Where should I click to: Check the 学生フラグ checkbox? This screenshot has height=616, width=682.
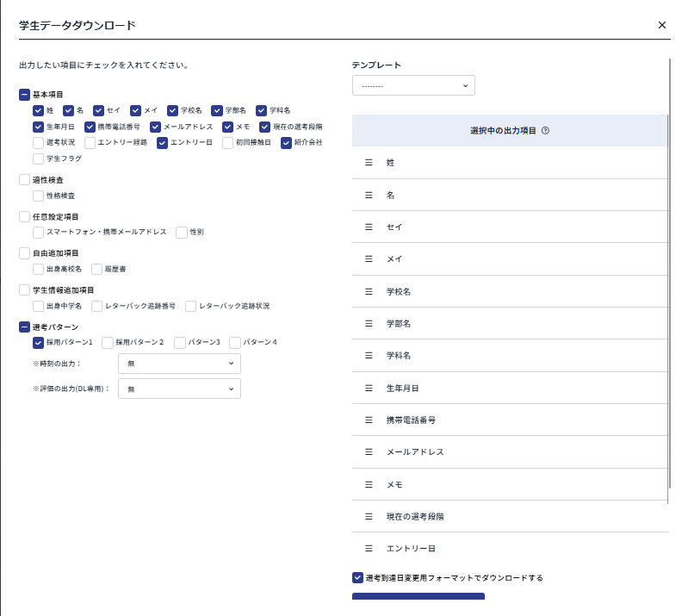point(38,159)
